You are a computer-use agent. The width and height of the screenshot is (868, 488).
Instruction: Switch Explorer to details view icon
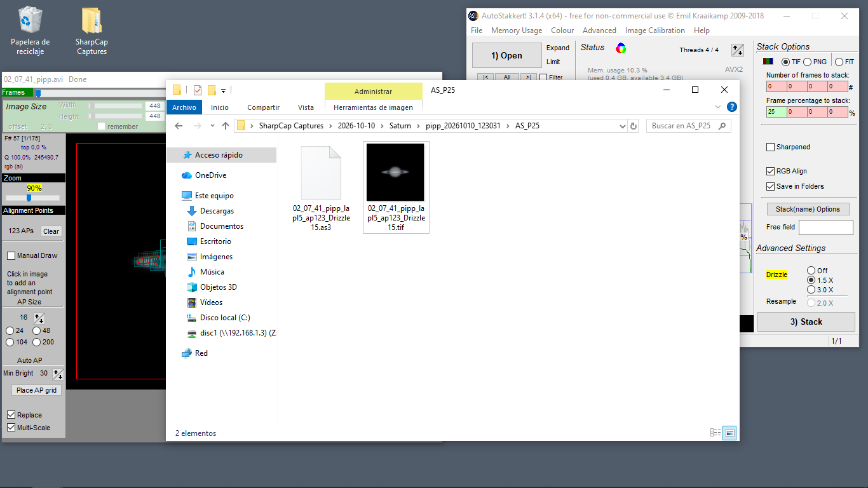[715, 433]
